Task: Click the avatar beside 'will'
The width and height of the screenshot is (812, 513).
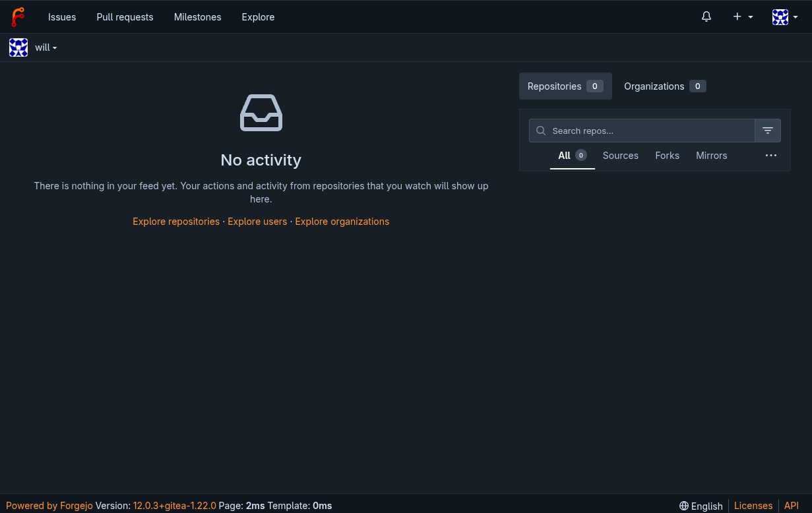Action: 18,47
